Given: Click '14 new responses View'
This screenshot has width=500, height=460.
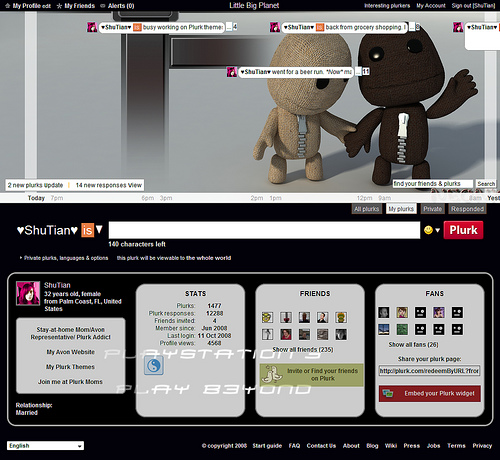Looking at the screenshot, I should click(109, 185).
